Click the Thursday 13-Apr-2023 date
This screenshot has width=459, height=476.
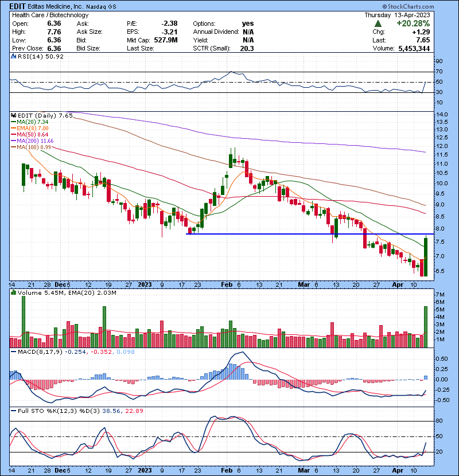coord(397,15)
